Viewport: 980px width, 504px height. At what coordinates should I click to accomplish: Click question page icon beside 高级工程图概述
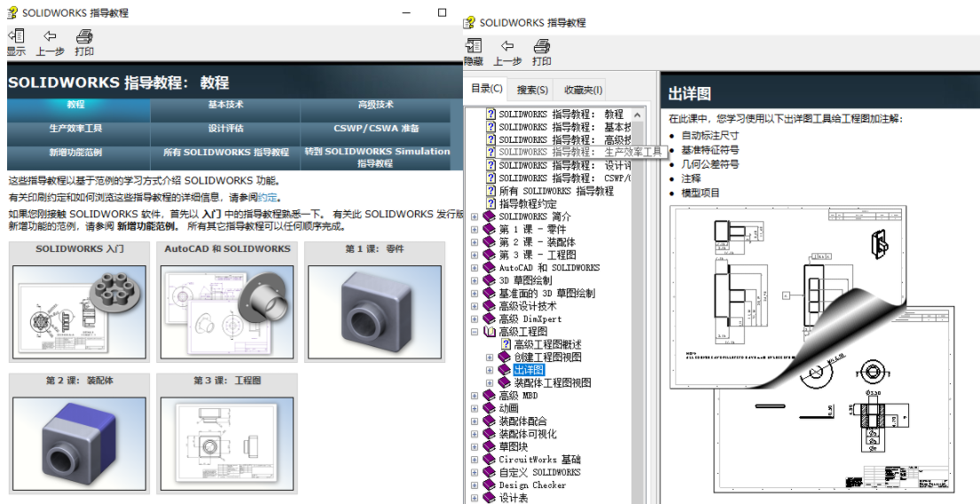[x=506, y=344]
